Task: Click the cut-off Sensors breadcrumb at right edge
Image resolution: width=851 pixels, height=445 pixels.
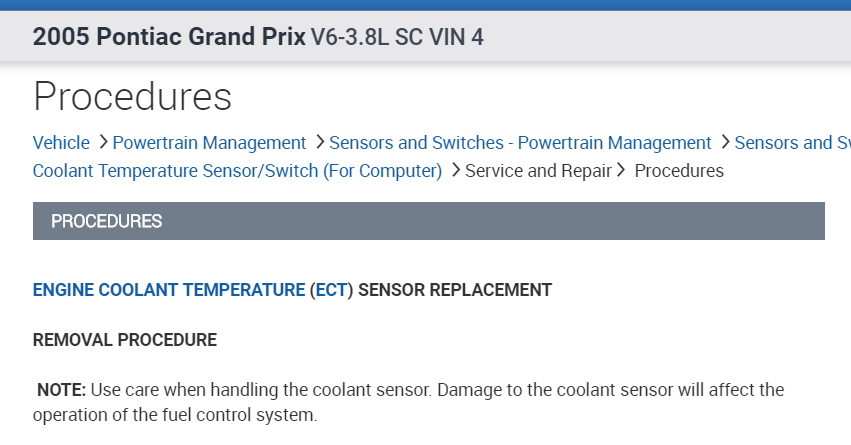Action: click(x=792, y=143)
